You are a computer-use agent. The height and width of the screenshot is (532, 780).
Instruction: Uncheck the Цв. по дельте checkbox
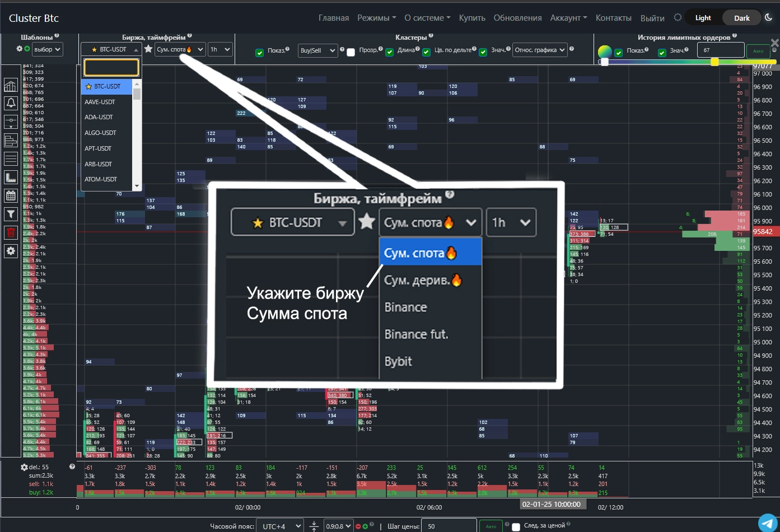pos(427,52)
